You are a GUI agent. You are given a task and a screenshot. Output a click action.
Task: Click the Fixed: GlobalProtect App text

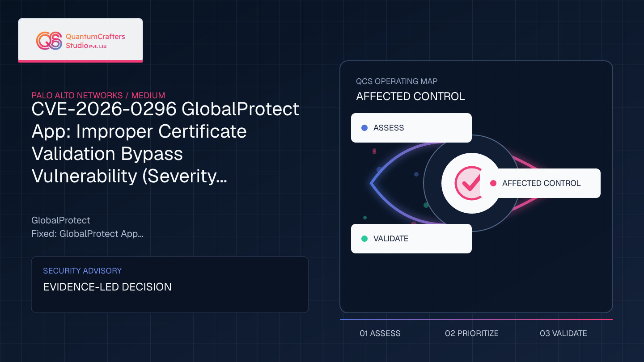coord(88,234)
